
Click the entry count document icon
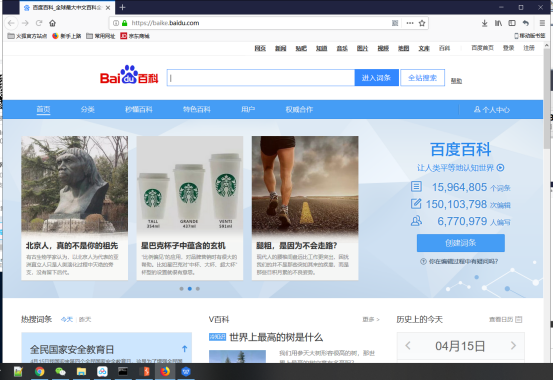point(416,186)
